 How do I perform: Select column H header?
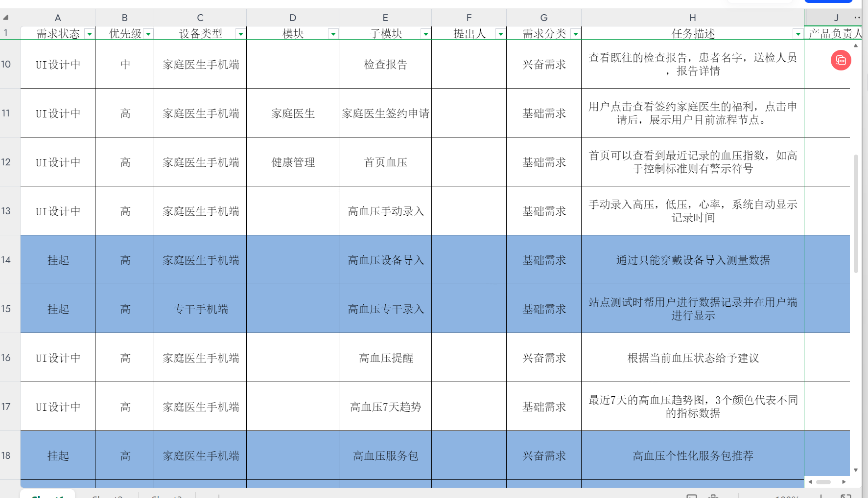point(693,18)
